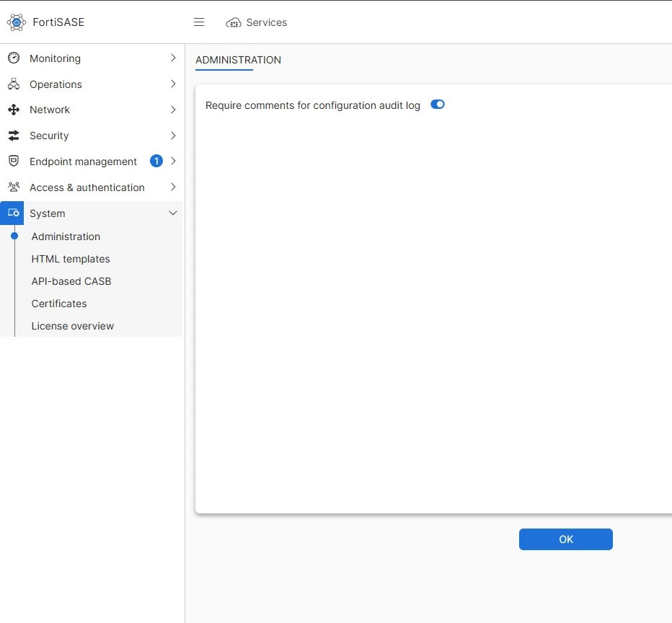Click the Endpoint management notification badge

click(x=156, y=161)
